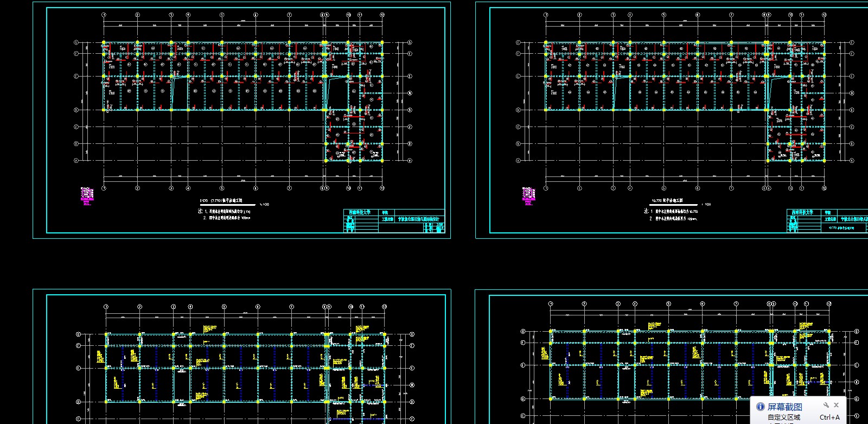The image size is (868, 424).
Task: Select the bottom-right beam plan sheet
Action: point(672,357)
